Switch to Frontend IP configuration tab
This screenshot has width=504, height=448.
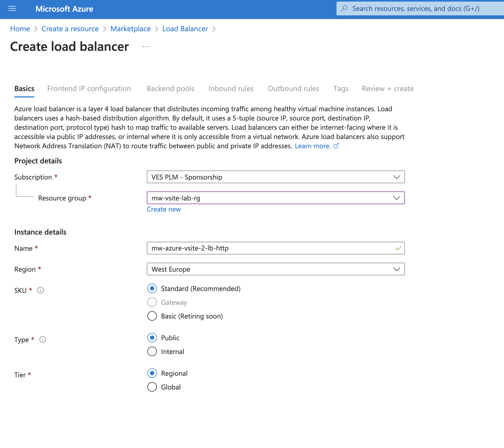89,89
